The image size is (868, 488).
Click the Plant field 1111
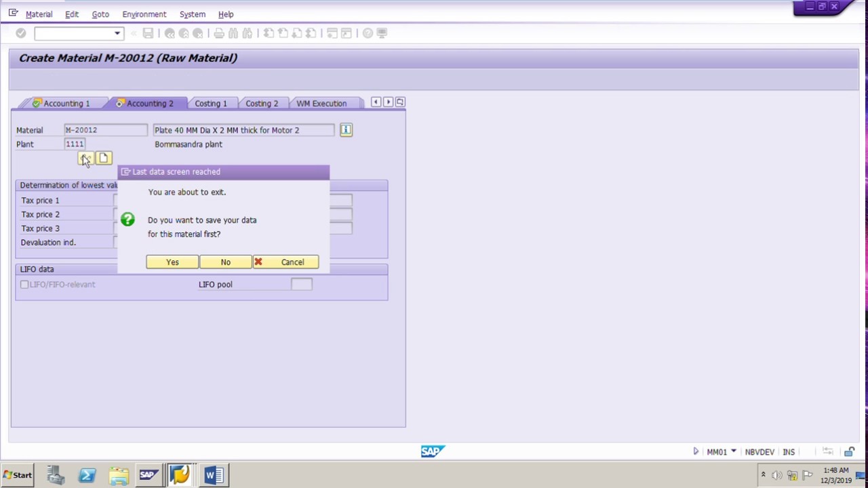pyautogui.click(x=75, y=144)
